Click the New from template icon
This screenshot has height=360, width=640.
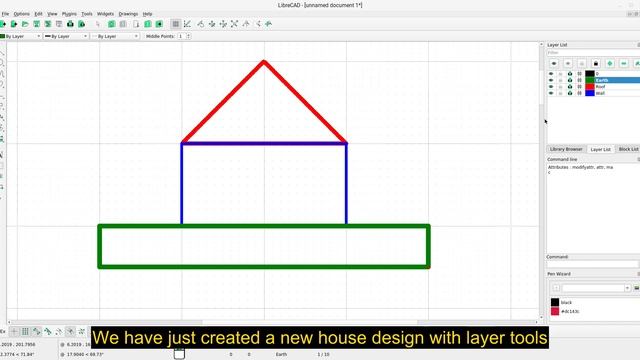pos(14,24)
